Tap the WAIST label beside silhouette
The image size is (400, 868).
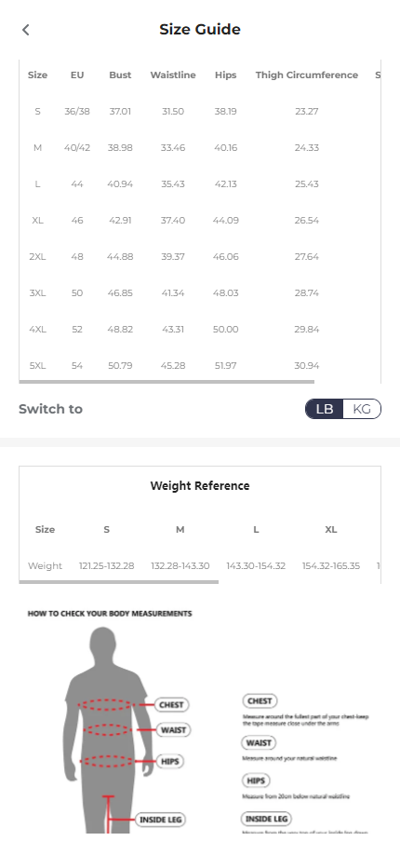pos(173,730)
